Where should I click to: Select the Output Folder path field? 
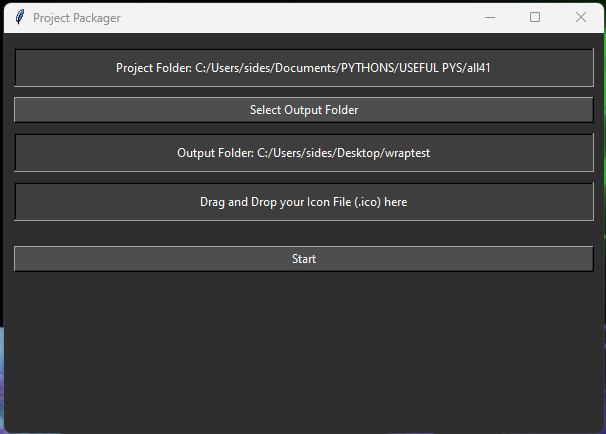(x=304, y=153)
